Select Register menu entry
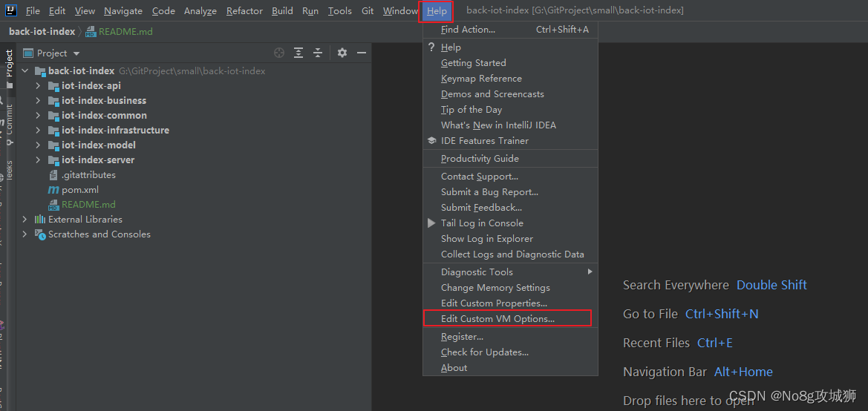This screenshot has height=411, width=868. click(x=510, y=337)
